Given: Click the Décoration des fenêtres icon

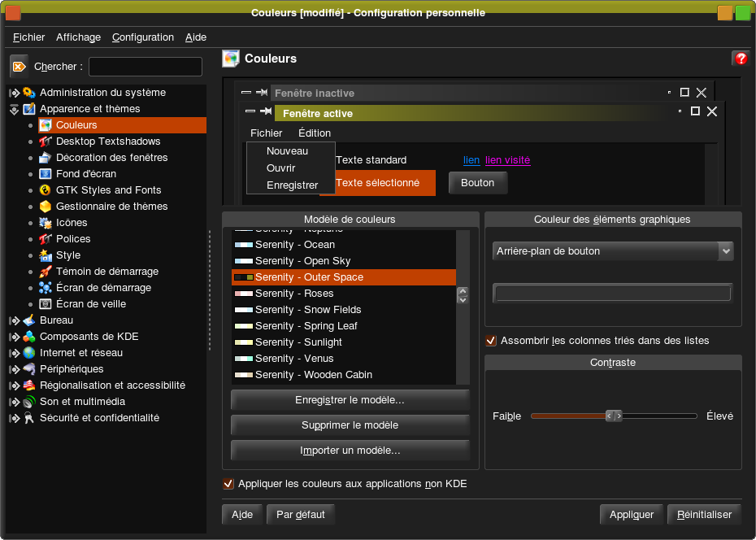Looking at the screenshot, I should (x=46, y=158).
